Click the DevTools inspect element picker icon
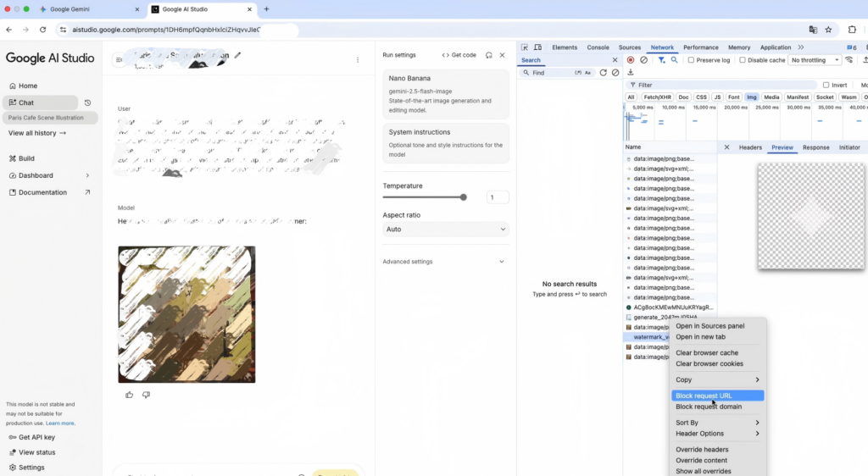The image size is (868, 476). tap(525, 47)
